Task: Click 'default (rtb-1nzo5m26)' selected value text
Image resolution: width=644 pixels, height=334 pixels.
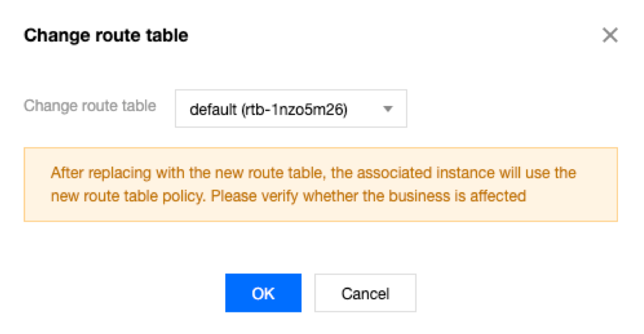Action: tap(268, 110)
